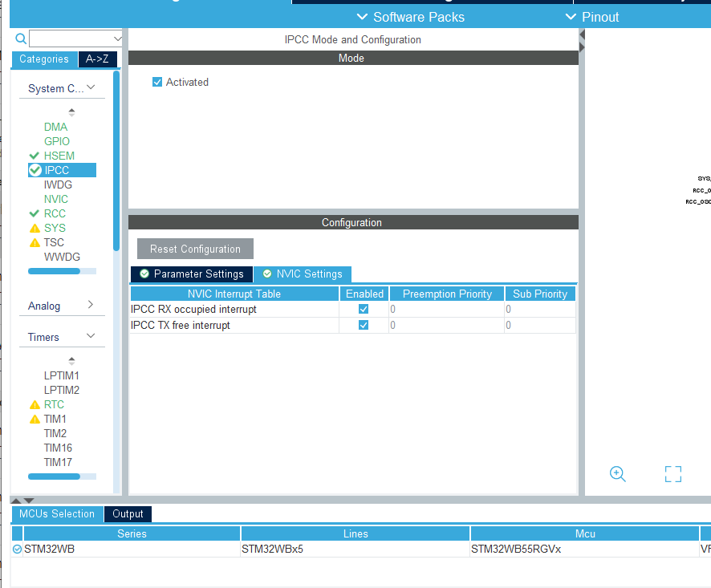Collapse the System Core category
The width and height of the screenshot is (711, 588).
pyautogui.click(x=91, y=87)
